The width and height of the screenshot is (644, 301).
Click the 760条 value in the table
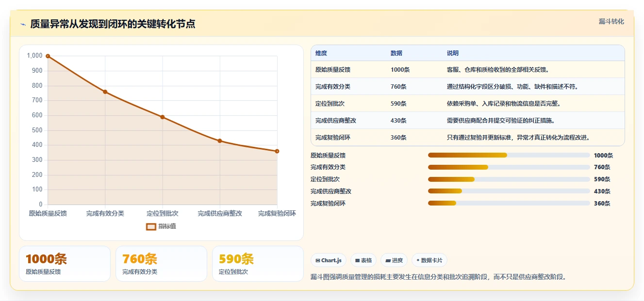point(398,87)
